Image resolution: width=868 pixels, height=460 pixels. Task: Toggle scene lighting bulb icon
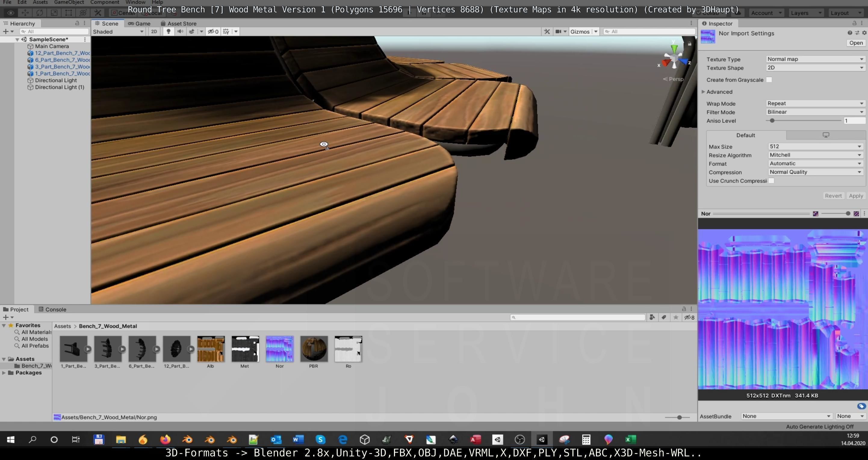pyautogui.click(x=169, y=31)
